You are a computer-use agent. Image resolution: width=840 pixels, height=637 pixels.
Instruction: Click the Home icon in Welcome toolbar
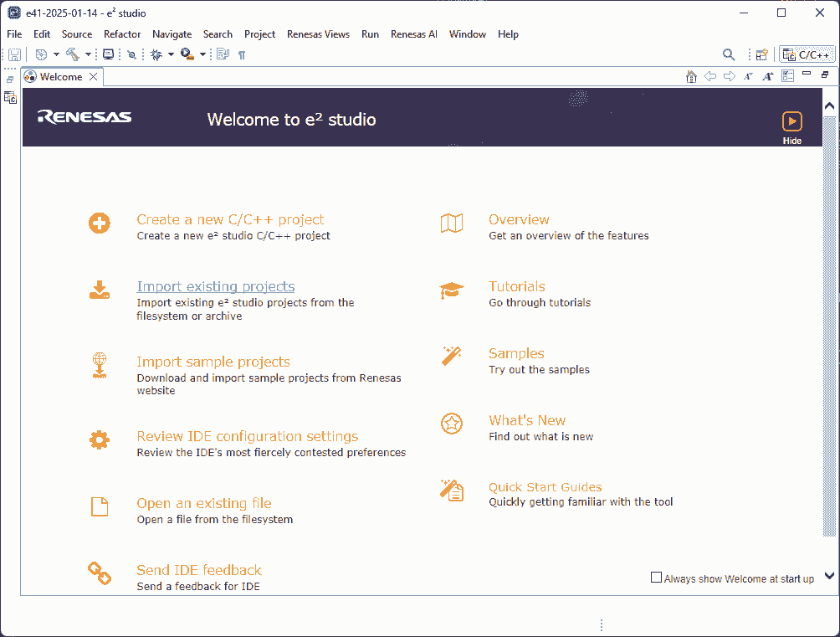click(691, 77)
